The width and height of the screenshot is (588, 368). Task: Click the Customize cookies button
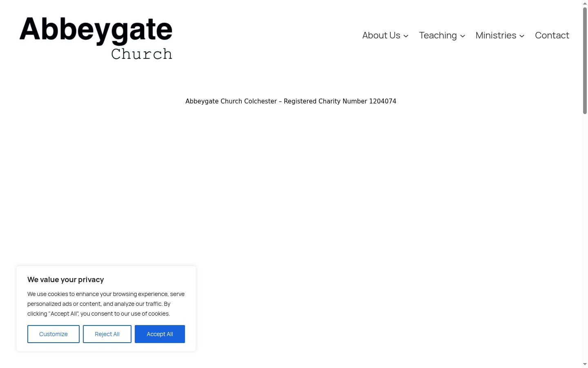(x=53, y=334)
